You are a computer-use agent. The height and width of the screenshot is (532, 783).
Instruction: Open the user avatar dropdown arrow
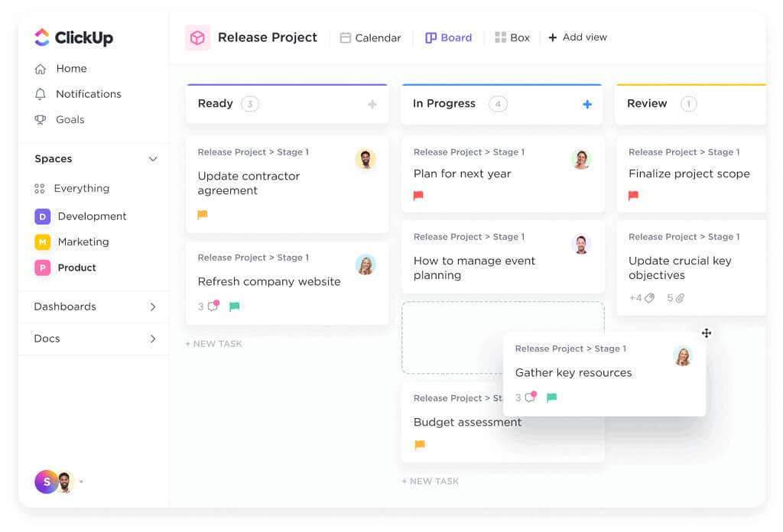coord(82,482)
